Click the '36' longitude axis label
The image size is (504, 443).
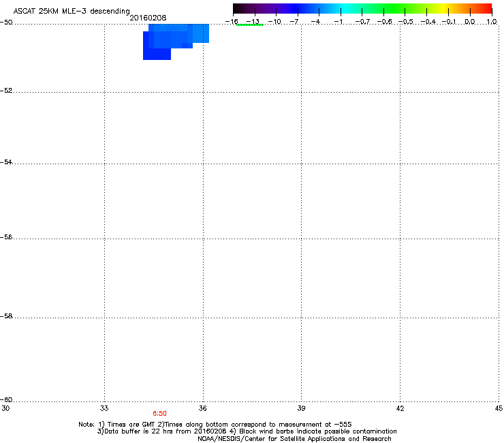202,408
